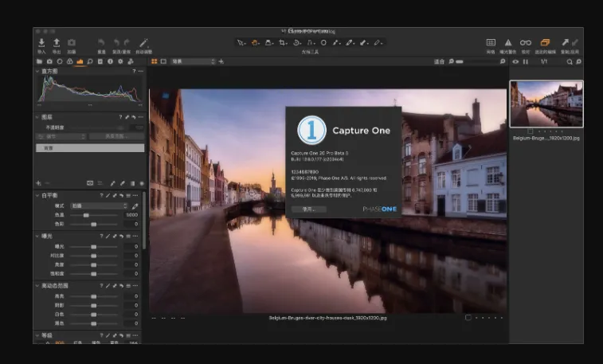
Task: Select the Loupe cursor tool
Action: click(268, 43)
